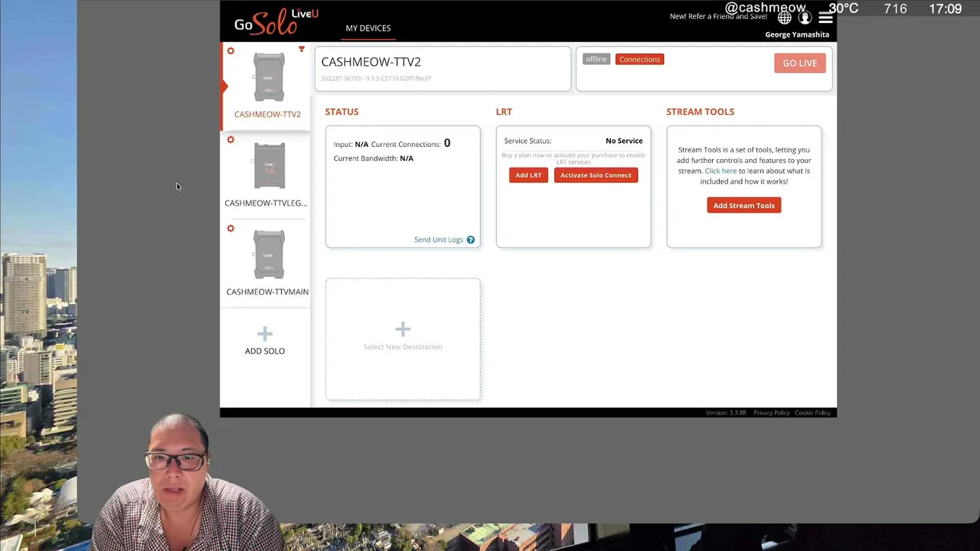Open settings gear for CASHMEOW-TTVMAIN

230,228
